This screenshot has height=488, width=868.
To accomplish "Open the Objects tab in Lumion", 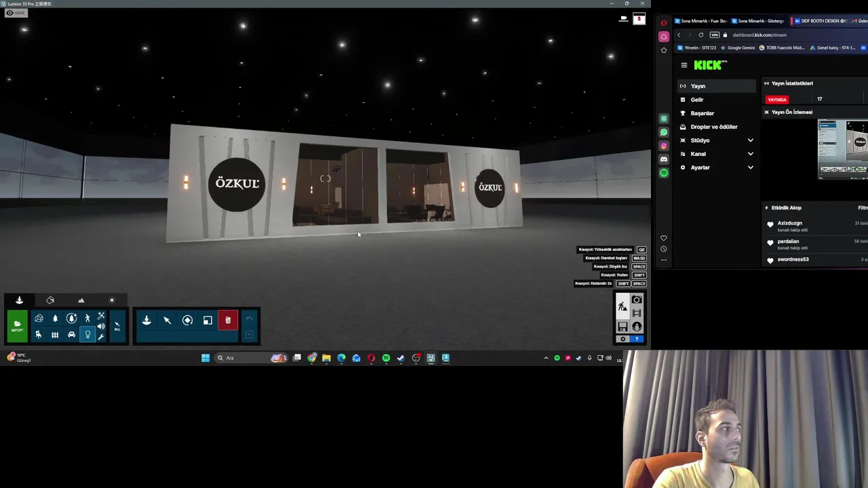I will pos(19,300).
